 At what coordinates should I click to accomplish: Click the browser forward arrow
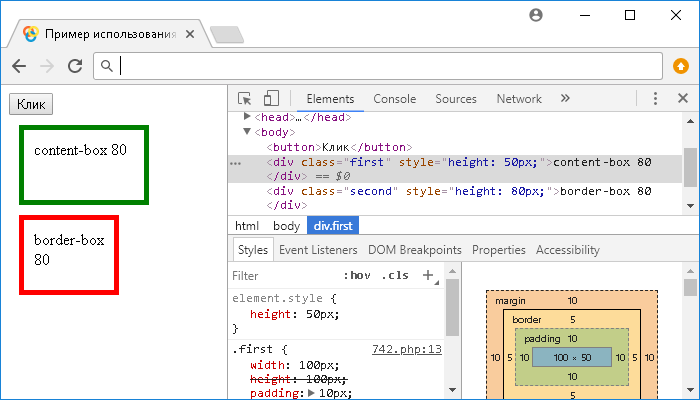(47, 66)
